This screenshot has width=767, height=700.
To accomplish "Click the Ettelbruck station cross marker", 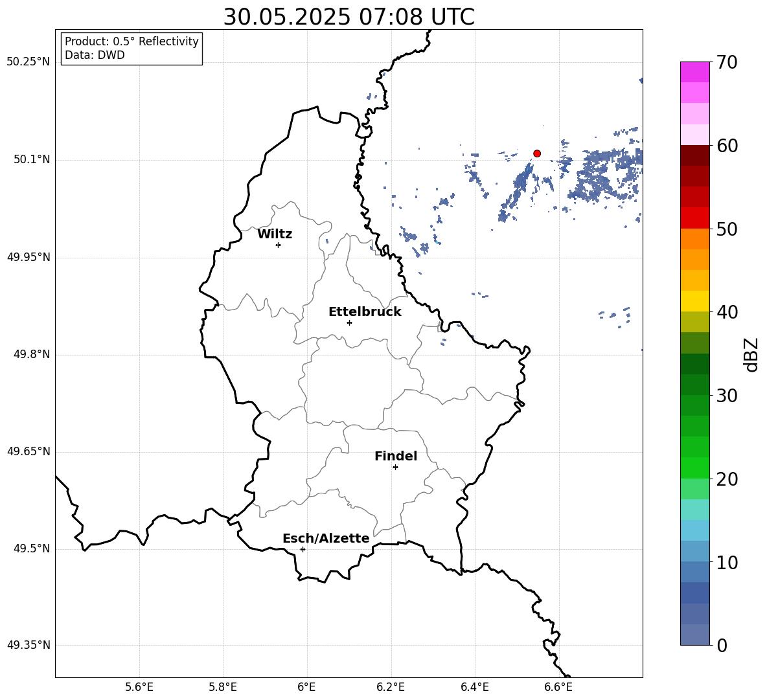I will coord(349,322).
